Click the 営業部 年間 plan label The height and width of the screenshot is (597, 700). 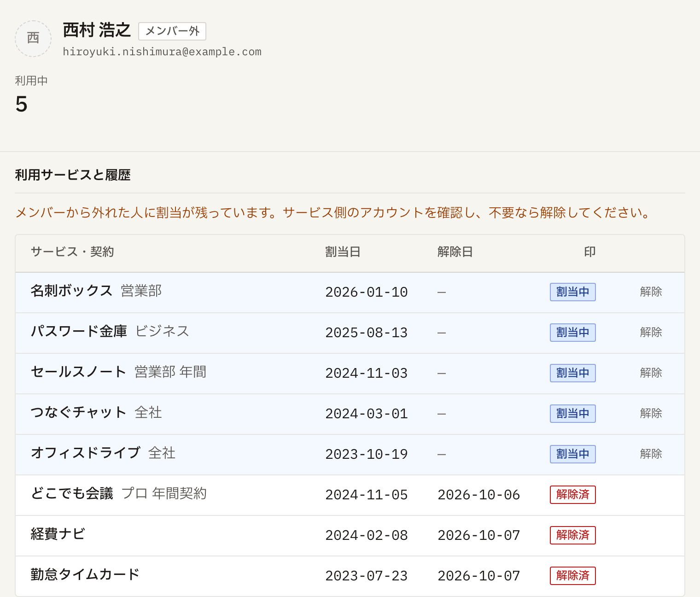[x=170, y=372]
